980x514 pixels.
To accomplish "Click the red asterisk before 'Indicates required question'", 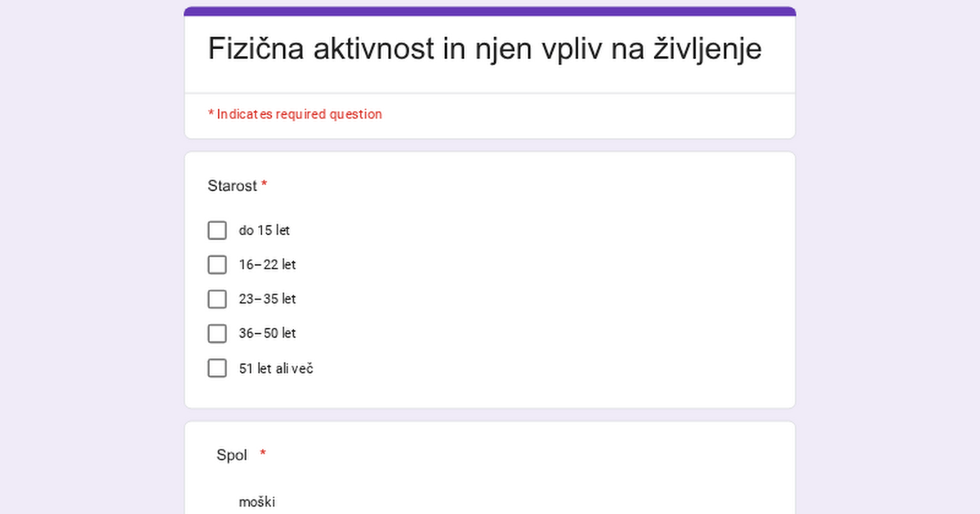I will click(x=211, y=114).
